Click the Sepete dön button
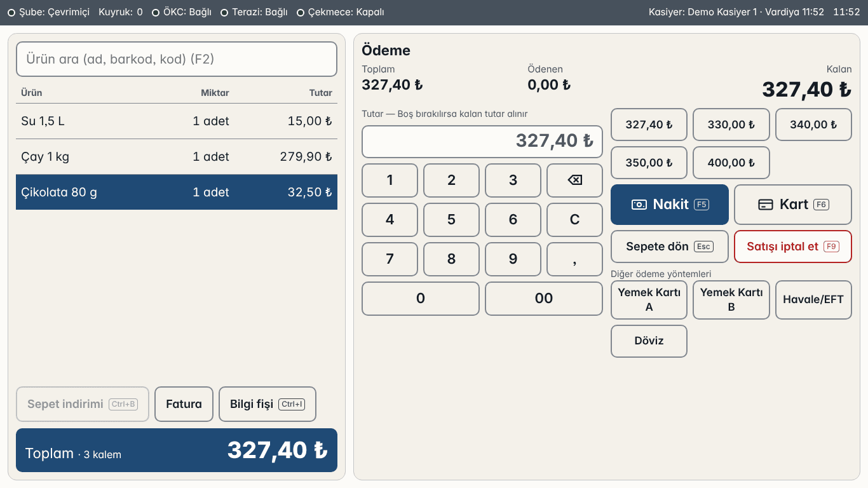The image size is (868, 488). pos(670,247)
